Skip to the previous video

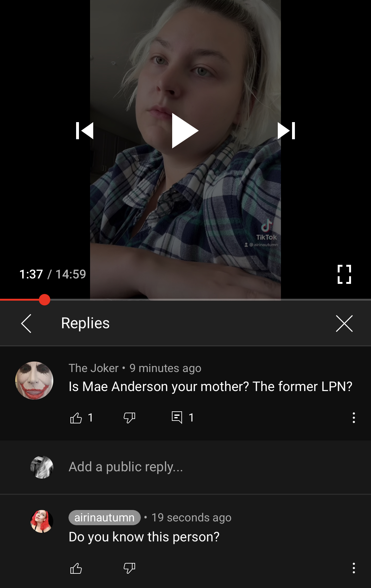pyautogui.click(x=85, y=131)
